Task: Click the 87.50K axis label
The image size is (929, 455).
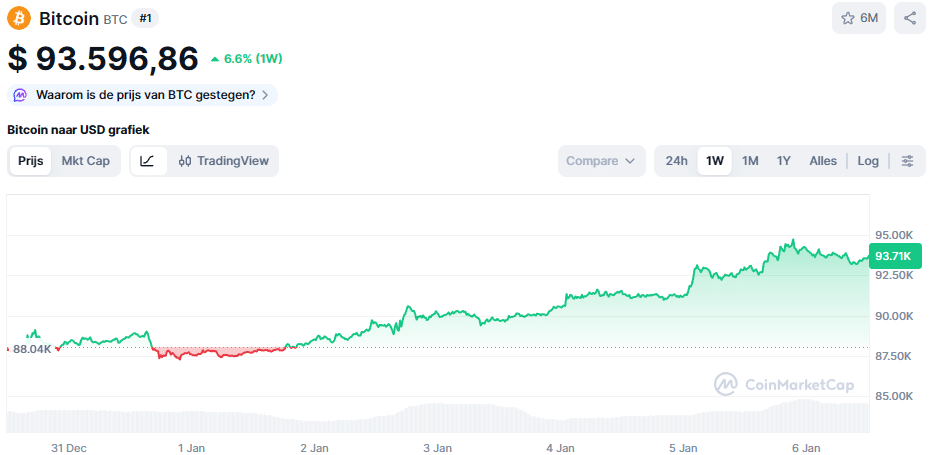Action: click(x=894, y=356)
